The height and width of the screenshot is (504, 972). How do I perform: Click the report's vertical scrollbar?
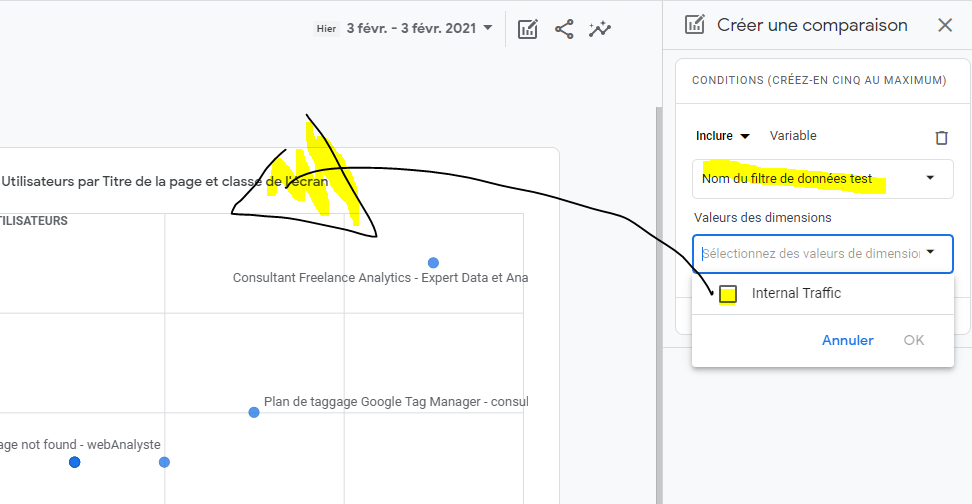[657, 300]
